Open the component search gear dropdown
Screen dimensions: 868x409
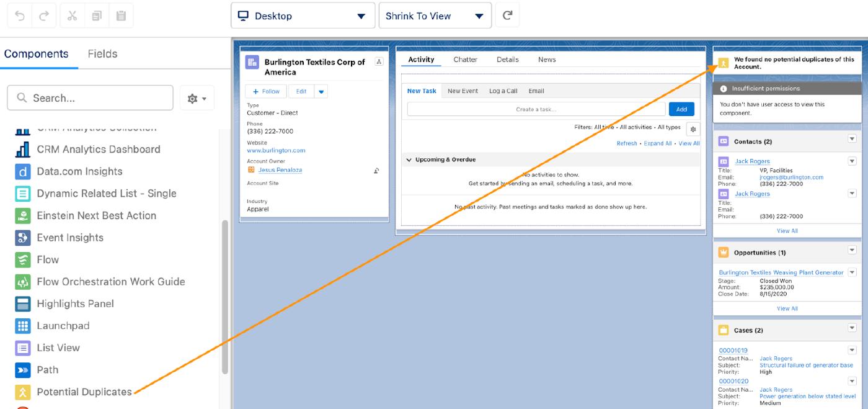(x=197, y=98)
